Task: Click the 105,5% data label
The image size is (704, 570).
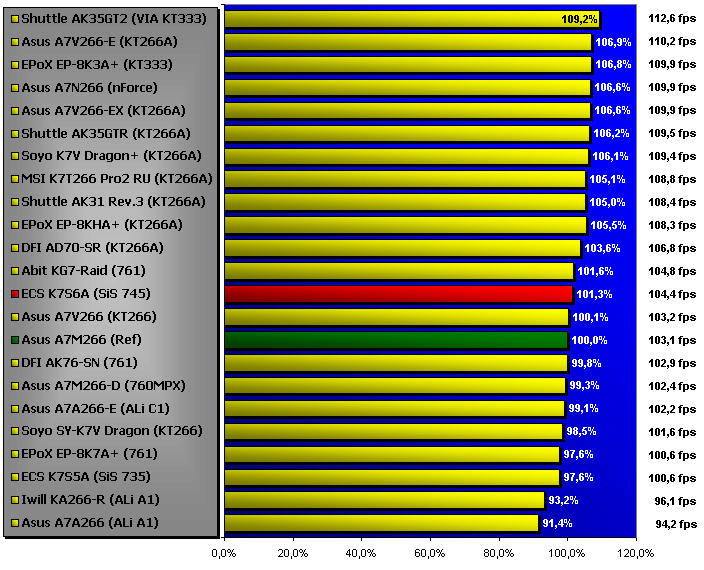Action: click(608, 225)
